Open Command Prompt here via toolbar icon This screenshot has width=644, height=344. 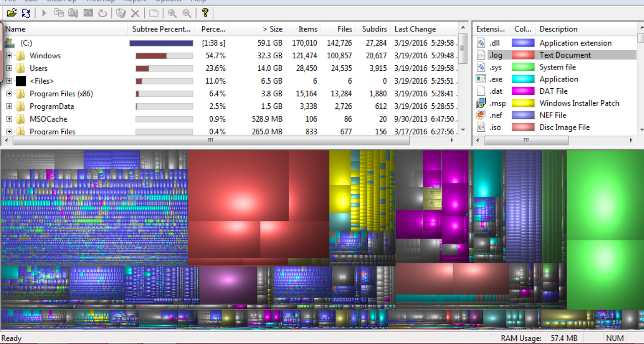pos(88,13)
